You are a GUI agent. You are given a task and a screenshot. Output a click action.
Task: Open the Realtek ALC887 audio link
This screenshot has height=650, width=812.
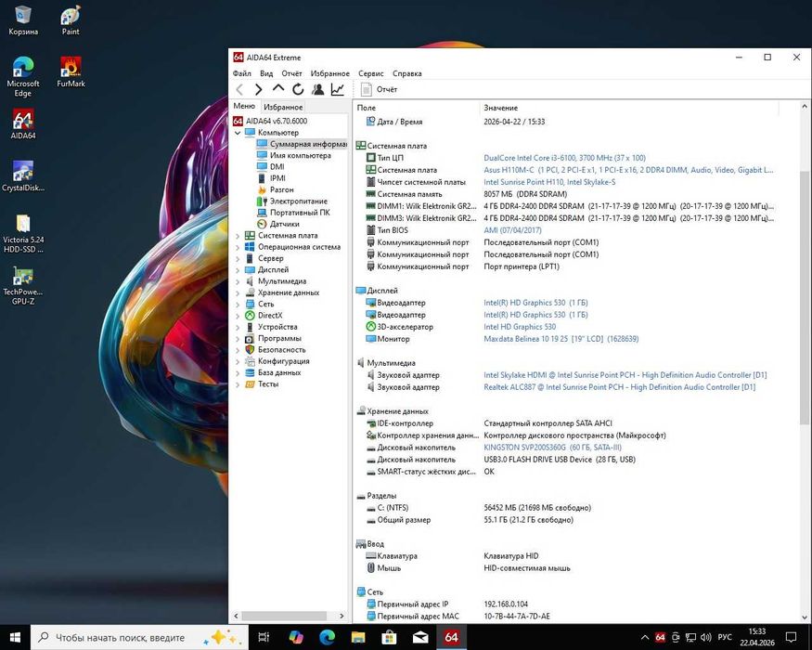point(619,387)
